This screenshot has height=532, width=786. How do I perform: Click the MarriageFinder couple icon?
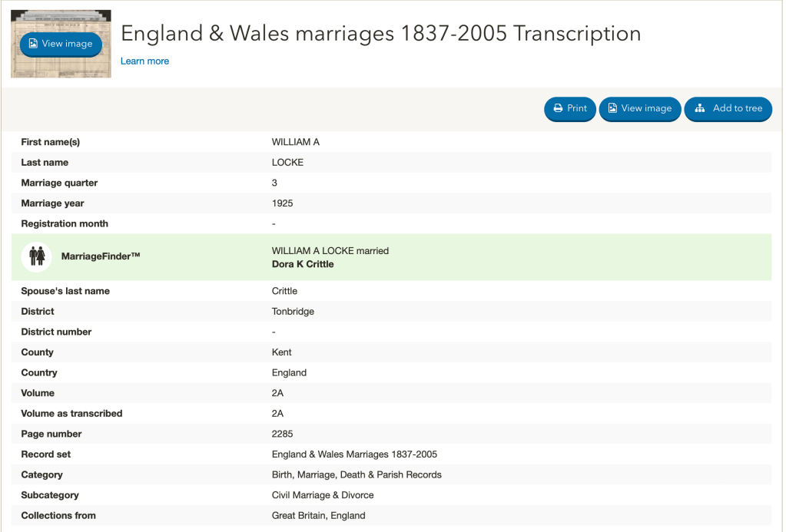point(37,256)
